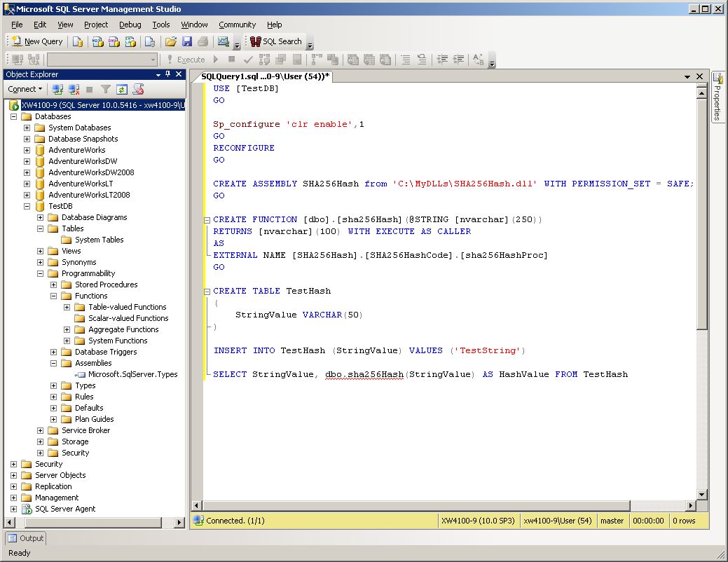Refresh the Object Explorer tree
728x562 pixels.
click(x=122, y=89)
